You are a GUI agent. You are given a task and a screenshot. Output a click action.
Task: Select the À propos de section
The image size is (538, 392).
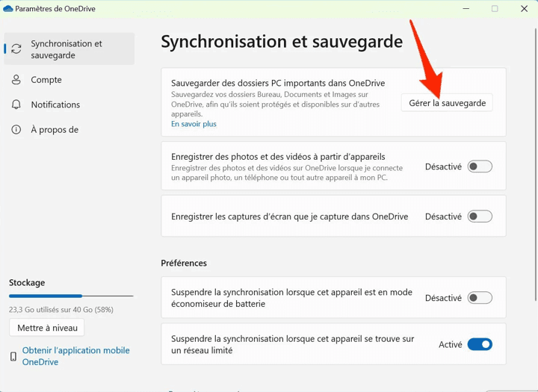tap(55, 130)
